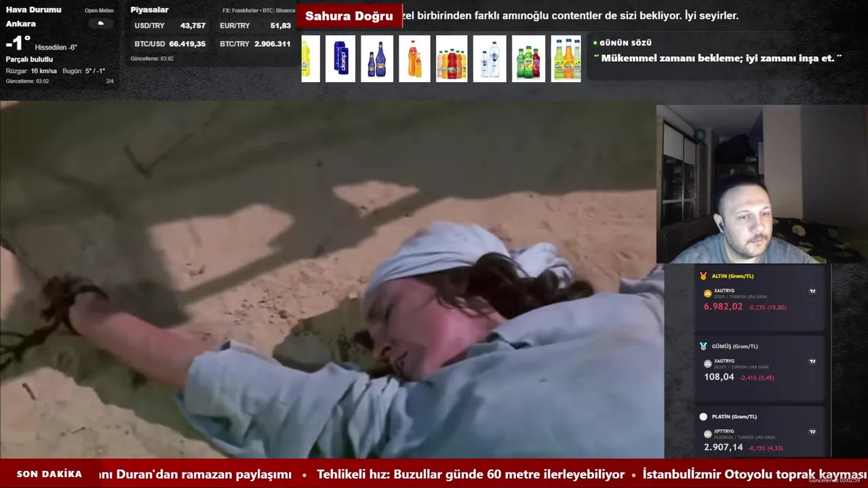
Task: Click the Rüzgar 16 km/sa value
Action: coord(31,71)
